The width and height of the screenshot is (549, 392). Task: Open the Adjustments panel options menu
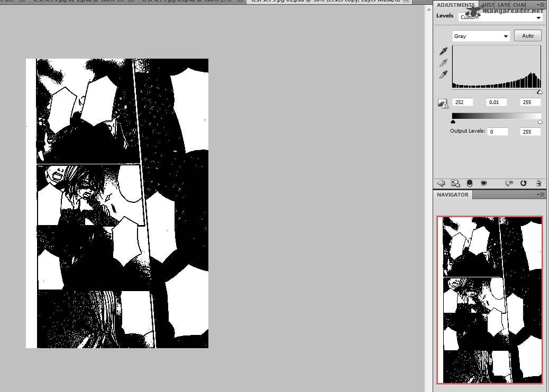tap(541, 5)
